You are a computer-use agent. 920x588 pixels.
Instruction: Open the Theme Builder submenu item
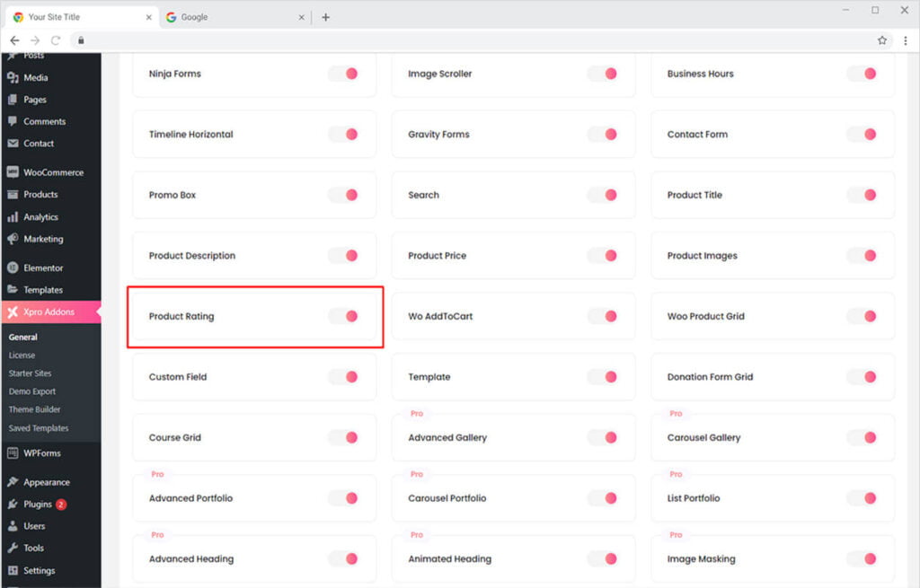point(35,409)
